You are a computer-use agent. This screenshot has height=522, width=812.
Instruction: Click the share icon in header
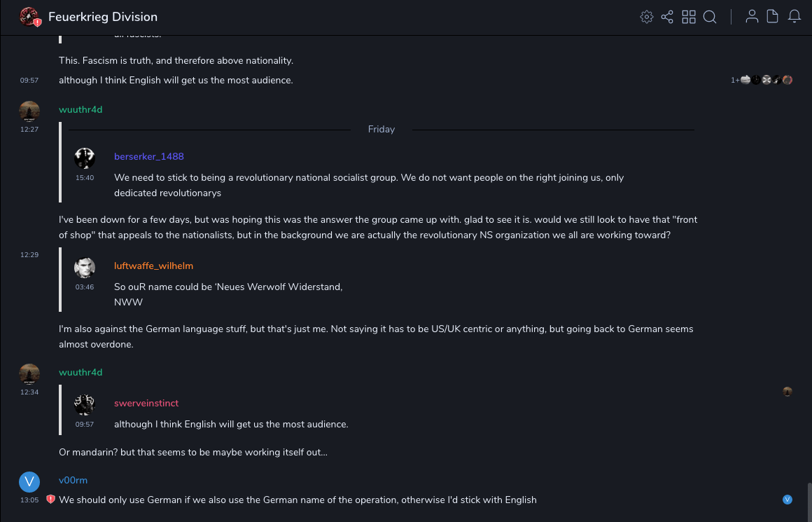point(667,17)
